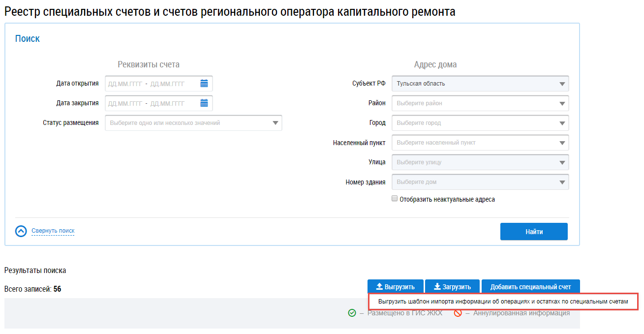Image resolution: width=644 pixels, height=334 pixels.
Task: Select Выгрузить шаблон импорта информации menu item
Action: [503, 302]
